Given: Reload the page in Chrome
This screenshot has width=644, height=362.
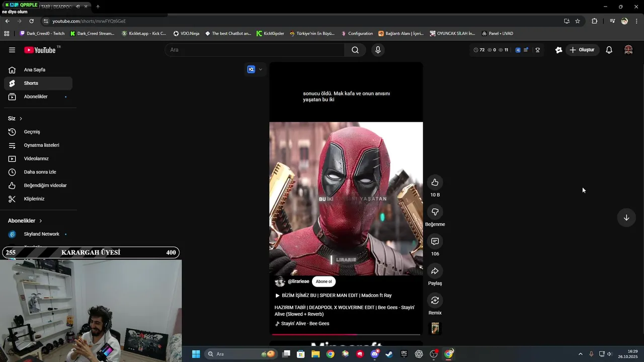Looking at the screenshot, I should point(31,21).
